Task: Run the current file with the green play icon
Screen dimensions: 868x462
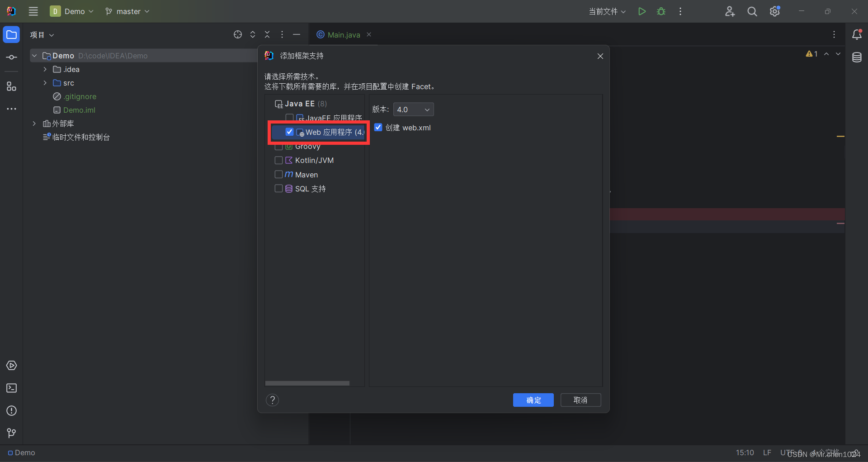Action: coord(642,11)
